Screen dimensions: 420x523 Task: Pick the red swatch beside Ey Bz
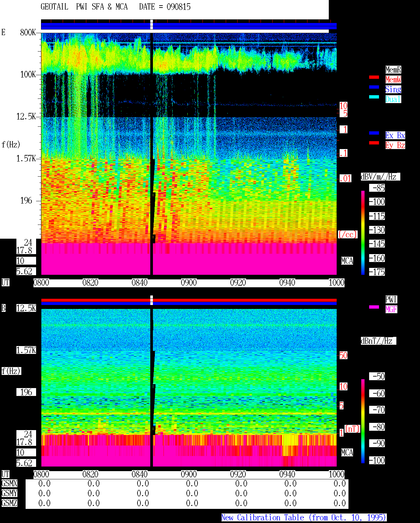click(x=374, y=143)
